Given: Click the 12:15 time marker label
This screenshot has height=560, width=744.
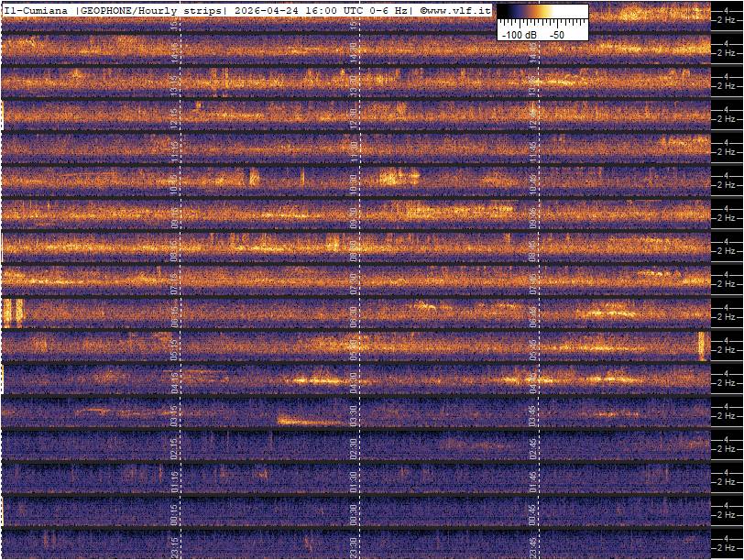Looking at the screenshot, I should click(x=175, y=115).
